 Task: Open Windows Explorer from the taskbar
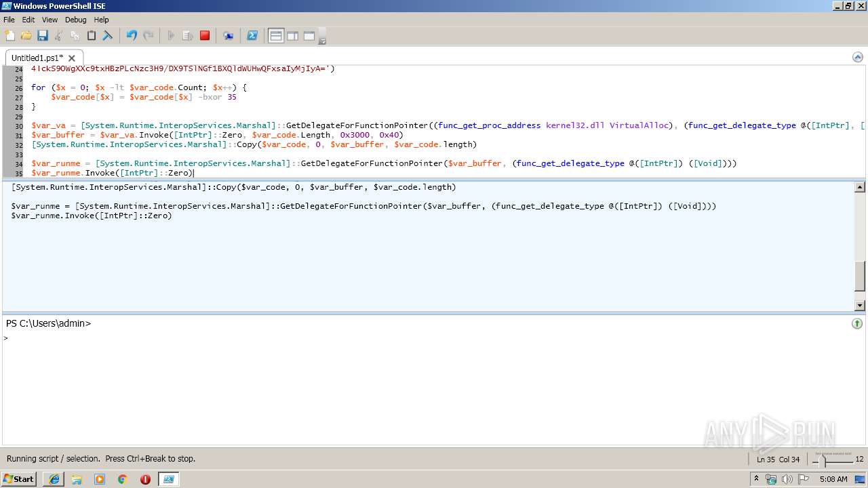click(x=77, y=479)
